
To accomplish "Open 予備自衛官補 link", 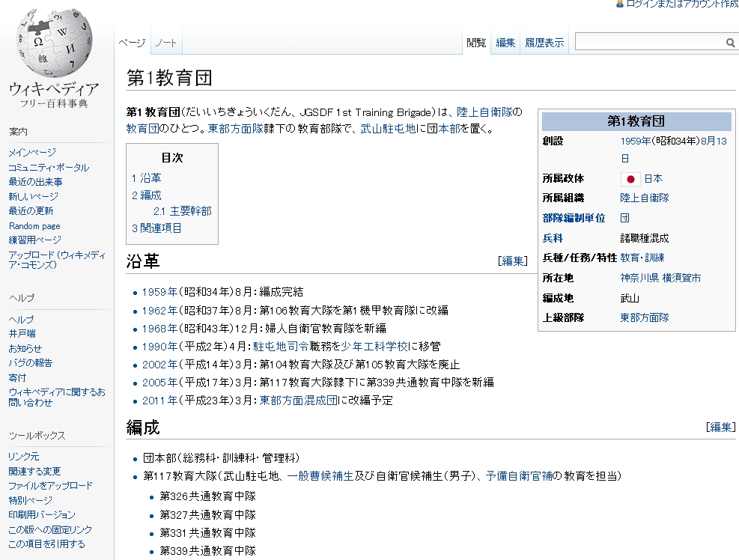I will point(519,476).
